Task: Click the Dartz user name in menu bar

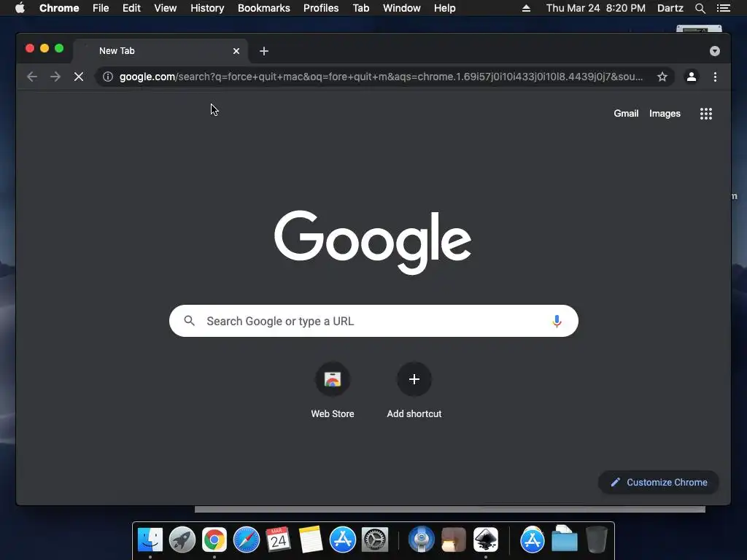Action: tap(670, 8)
